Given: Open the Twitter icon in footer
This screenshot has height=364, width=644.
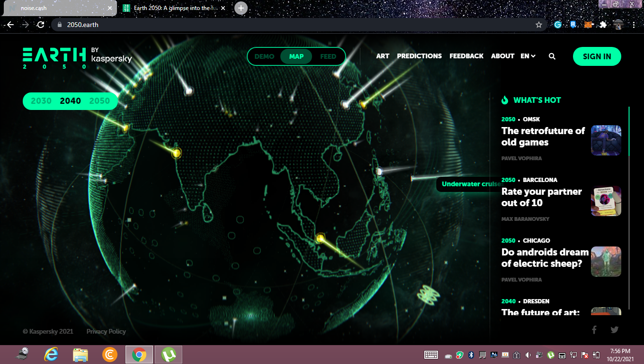Looking at the screenshot, I should (x=615, y=330).
